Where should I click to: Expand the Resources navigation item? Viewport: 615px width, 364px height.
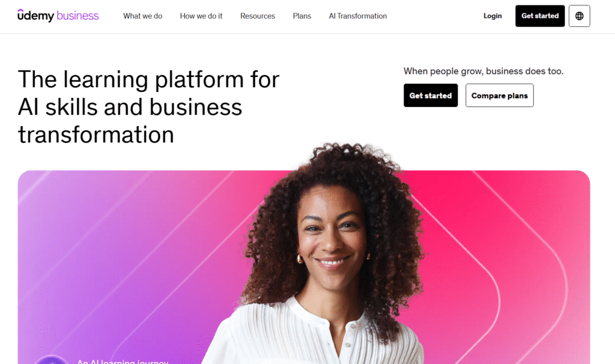click(x=258, y=16)
